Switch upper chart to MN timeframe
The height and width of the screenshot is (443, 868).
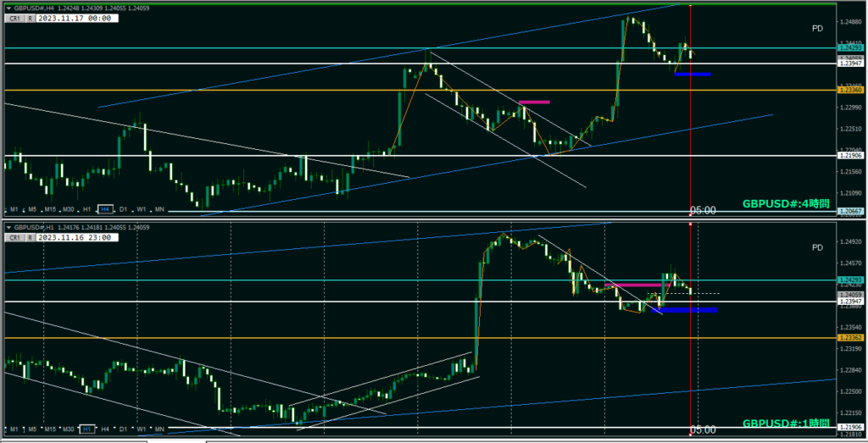[x=159, y=209]
